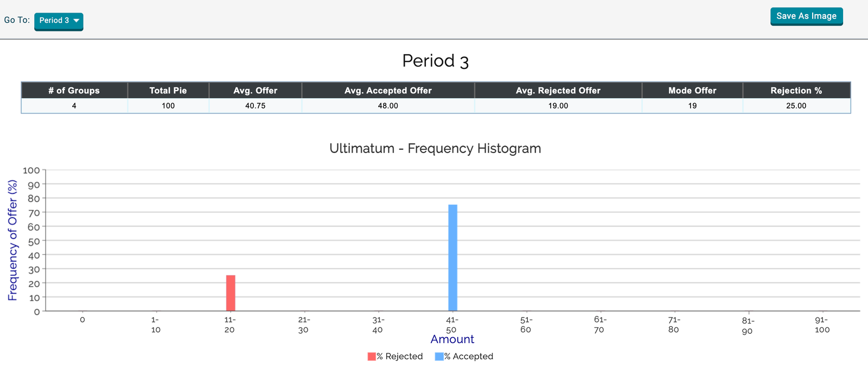
Task: Click the 71-80 x-axis tick label
Action: click(x=673, y=325)
